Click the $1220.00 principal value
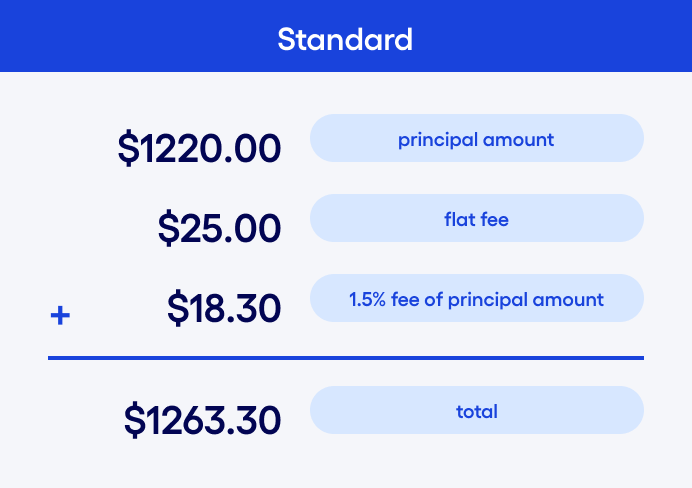 coord(199,149)
